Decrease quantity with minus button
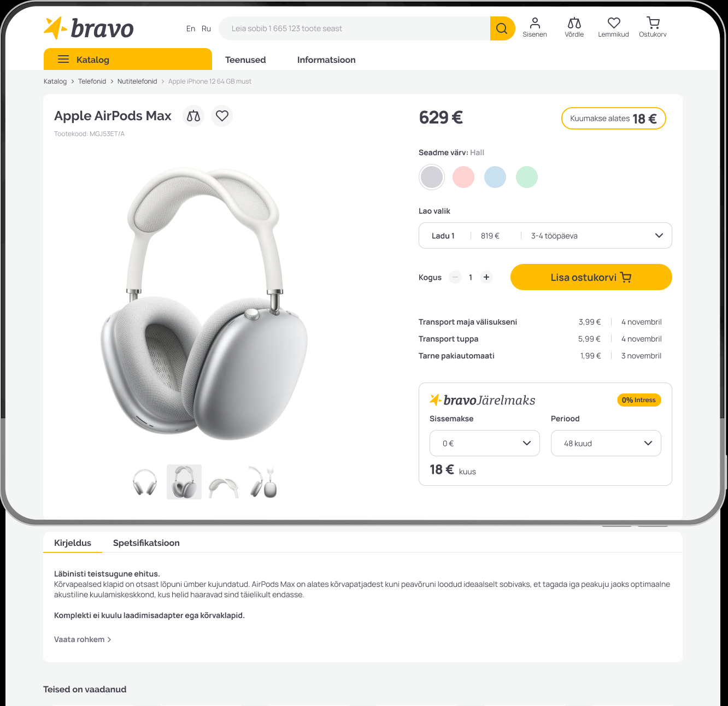This screenshot has height=706, width=728. 455,277
